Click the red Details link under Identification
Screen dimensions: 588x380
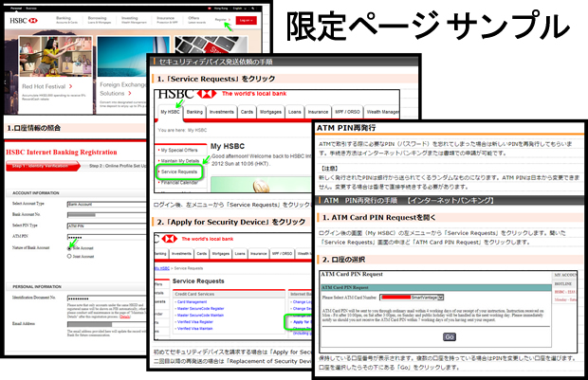(125, 317)
